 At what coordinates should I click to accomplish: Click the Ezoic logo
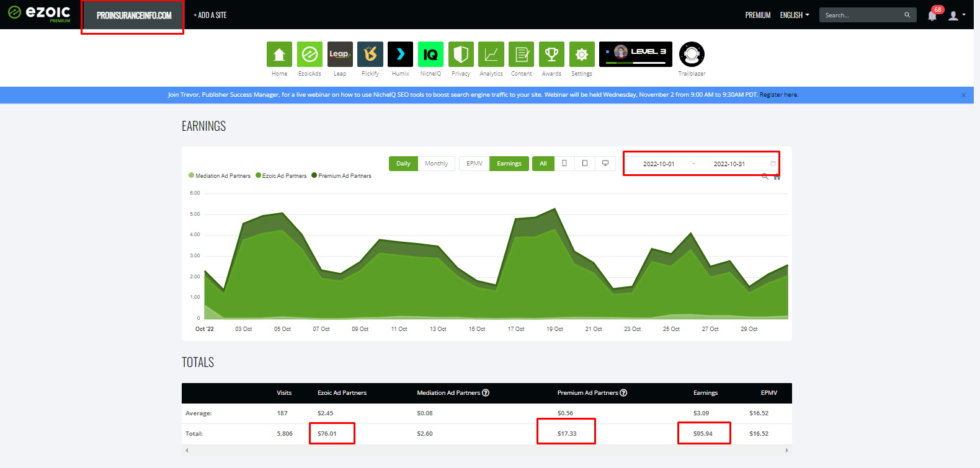pos(39,13)
